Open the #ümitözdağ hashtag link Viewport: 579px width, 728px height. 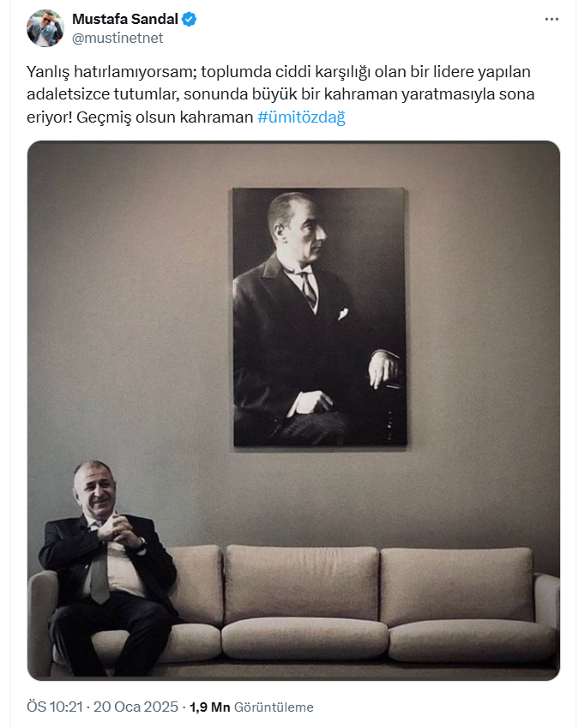[x=301, y=117]
